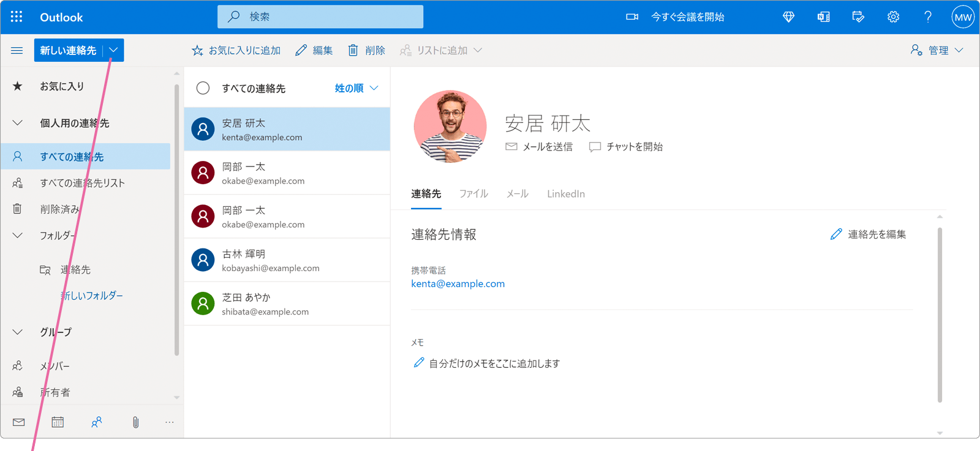980x451 pixels.
Task: Open more apps ellipsis at bottom
Action: [170, 422]
